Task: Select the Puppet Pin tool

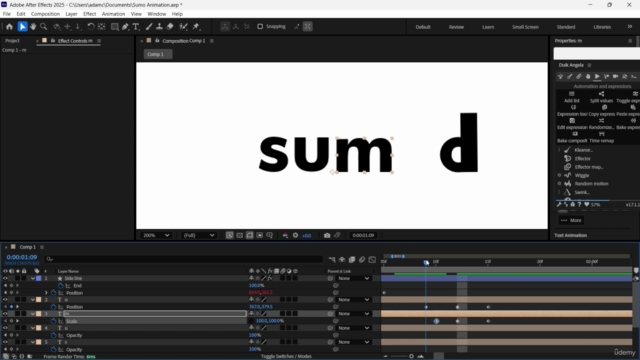Action: [x=196, y=27]
